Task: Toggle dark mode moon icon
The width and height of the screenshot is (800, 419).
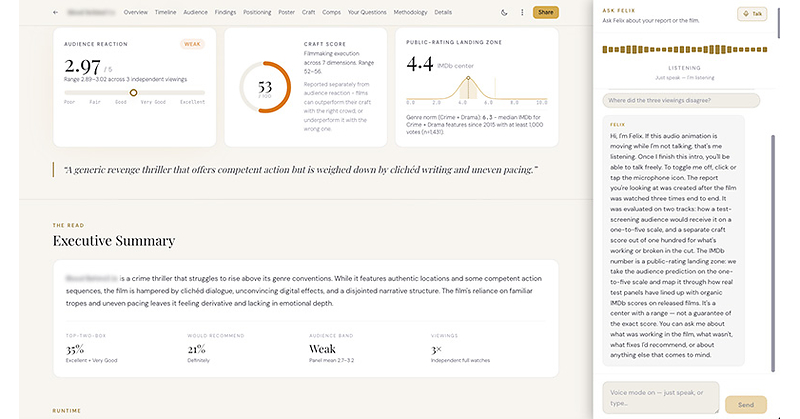Action: pos(504,12)
